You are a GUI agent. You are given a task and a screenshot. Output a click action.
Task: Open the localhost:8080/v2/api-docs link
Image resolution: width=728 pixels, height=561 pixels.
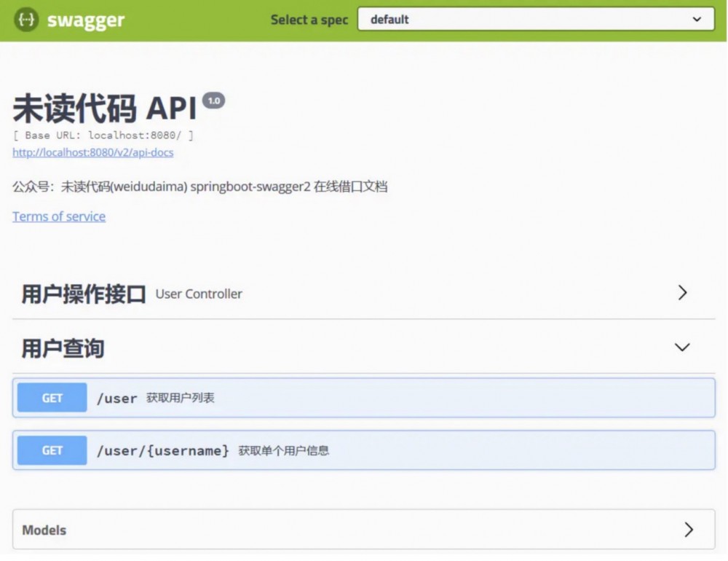pyautogui.click(x=93, y=152)
